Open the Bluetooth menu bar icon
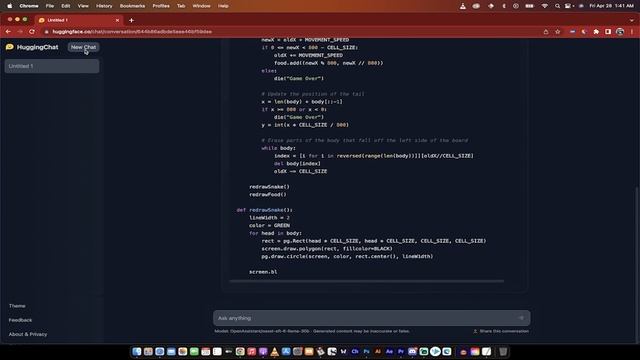640x360 pixels. pos(504,6)
